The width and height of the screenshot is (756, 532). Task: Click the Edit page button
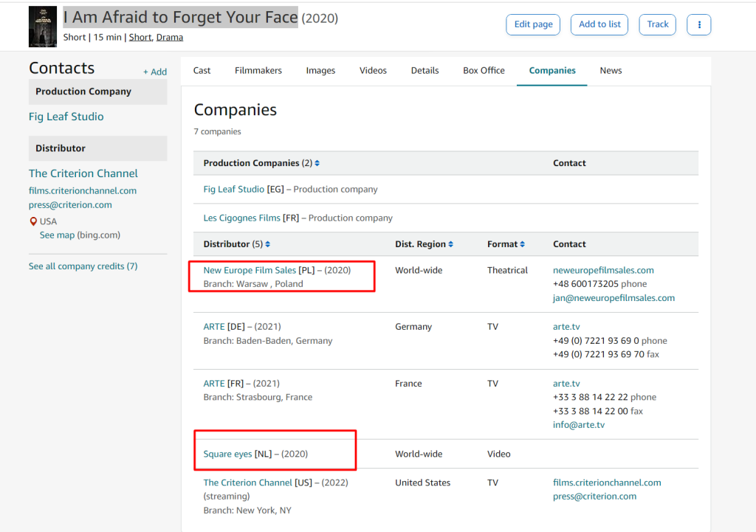(x=533, y=24)
